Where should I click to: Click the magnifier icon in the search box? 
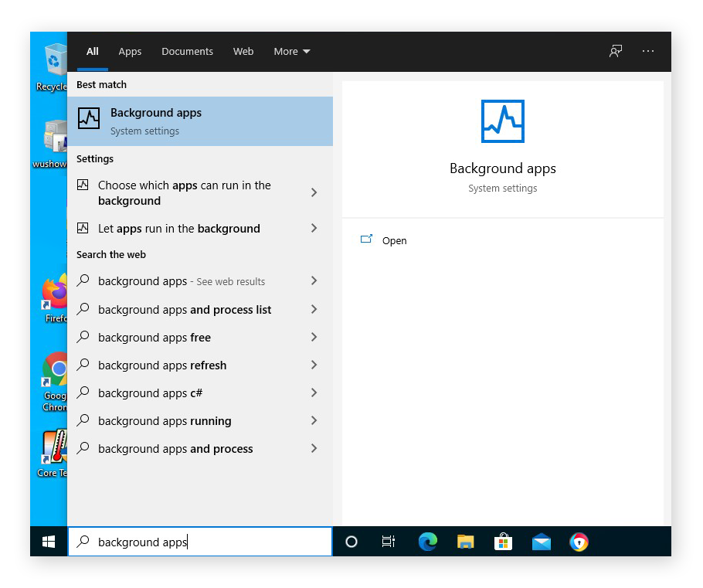83,542
